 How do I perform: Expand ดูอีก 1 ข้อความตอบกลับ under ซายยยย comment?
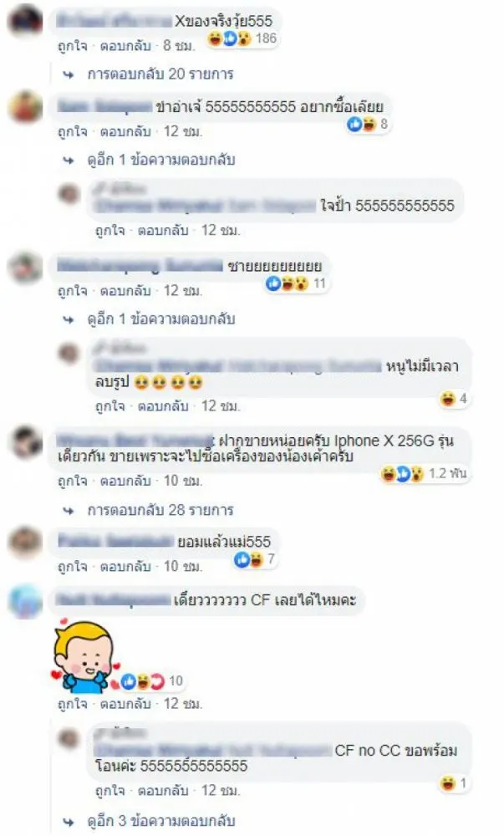click(161, 319)
